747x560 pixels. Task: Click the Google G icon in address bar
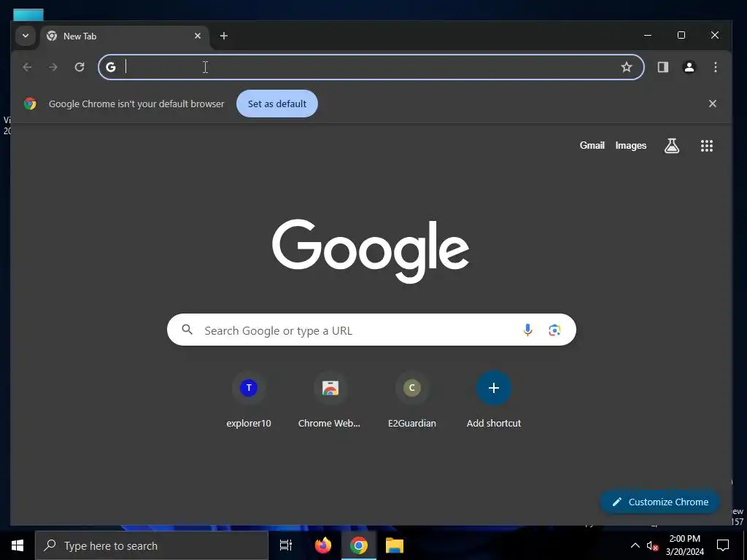tap(111, 67)
